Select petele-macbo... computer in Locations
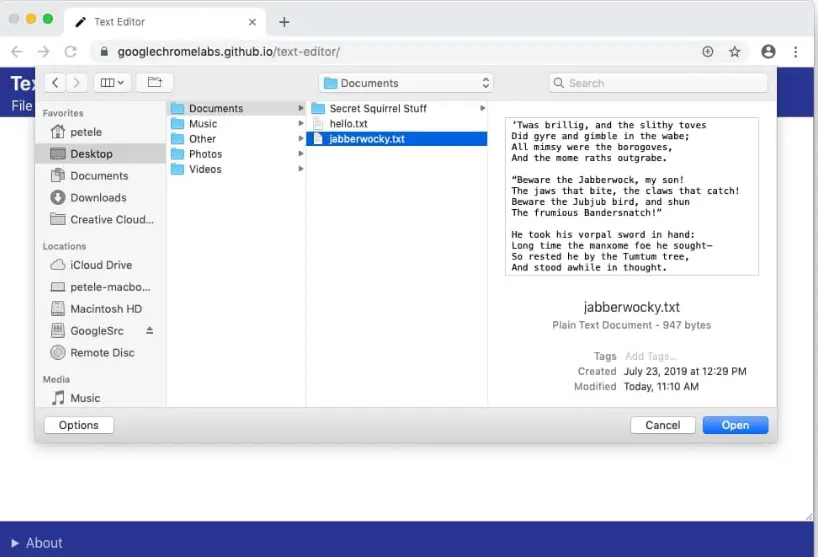 click(100, 287)
